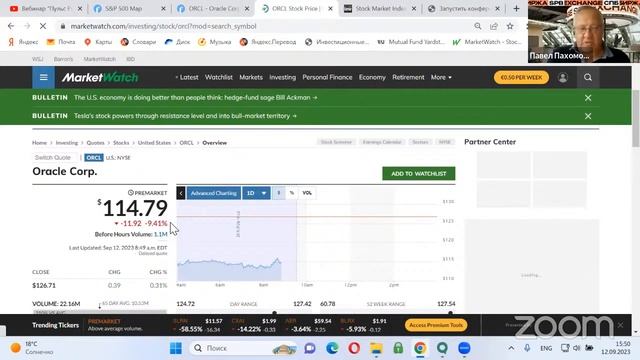The image size is (640, 360).
Task: Open the Почта bookmark
Action: coord(61,42)
